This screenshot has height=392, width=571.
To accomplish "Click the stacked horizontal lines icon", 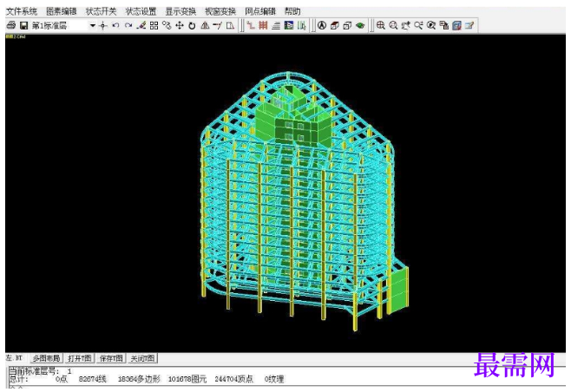I will point(276,25).
